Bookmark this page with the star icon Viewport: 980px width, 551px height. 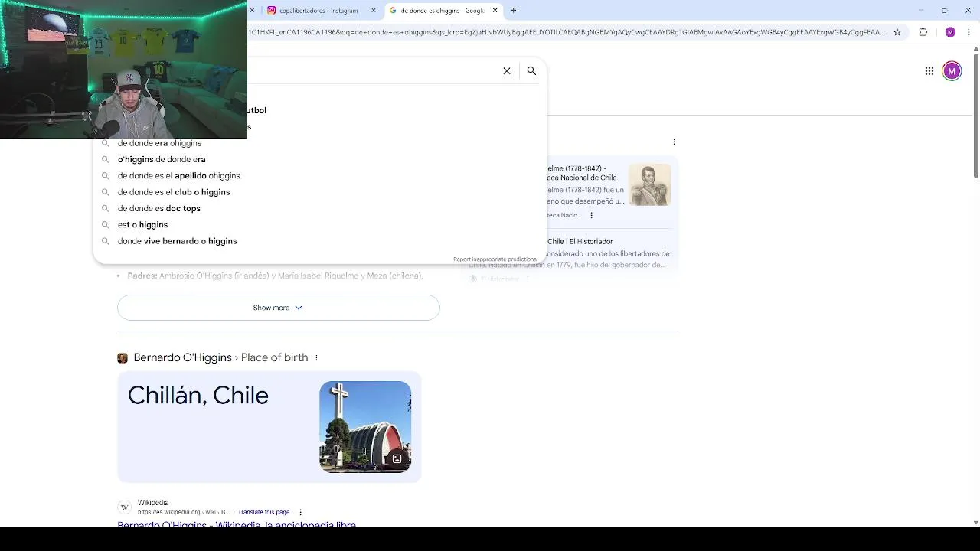click(x=897, y=32)
